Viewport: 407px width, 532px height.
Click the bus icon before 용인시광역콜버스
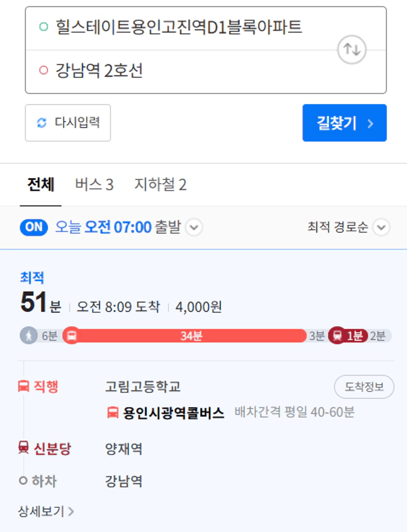click(113, 412)
